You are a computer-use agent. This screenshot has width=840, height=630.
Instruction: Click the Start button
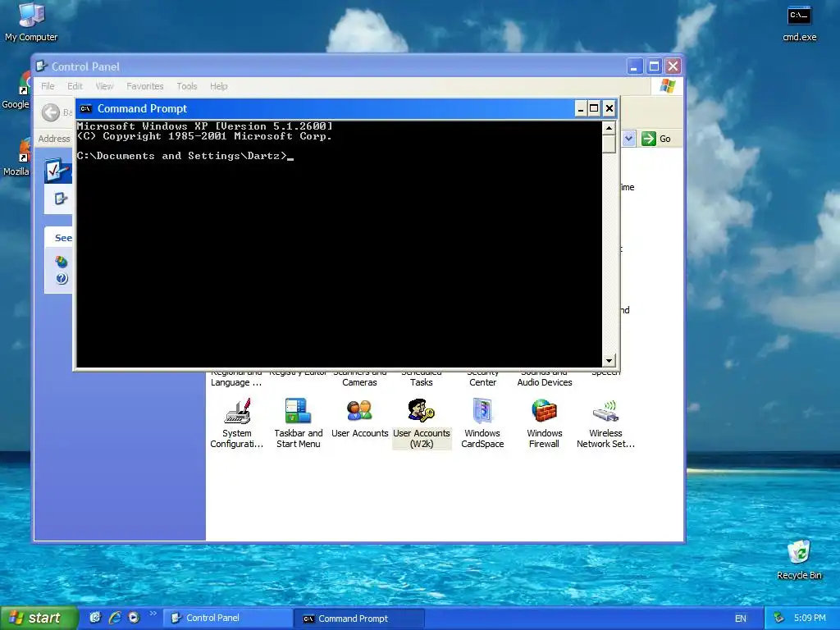tap(39, 619)
